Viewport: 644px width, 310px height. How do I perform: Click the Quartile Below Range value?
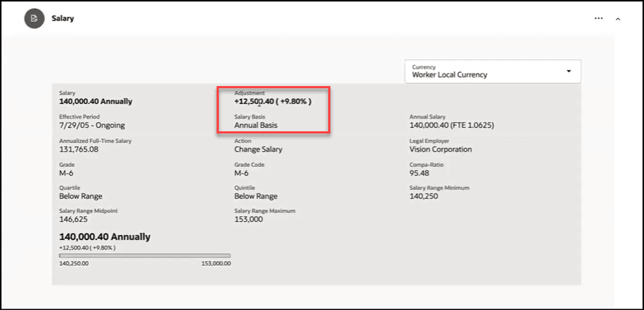(x=81, y=196)
